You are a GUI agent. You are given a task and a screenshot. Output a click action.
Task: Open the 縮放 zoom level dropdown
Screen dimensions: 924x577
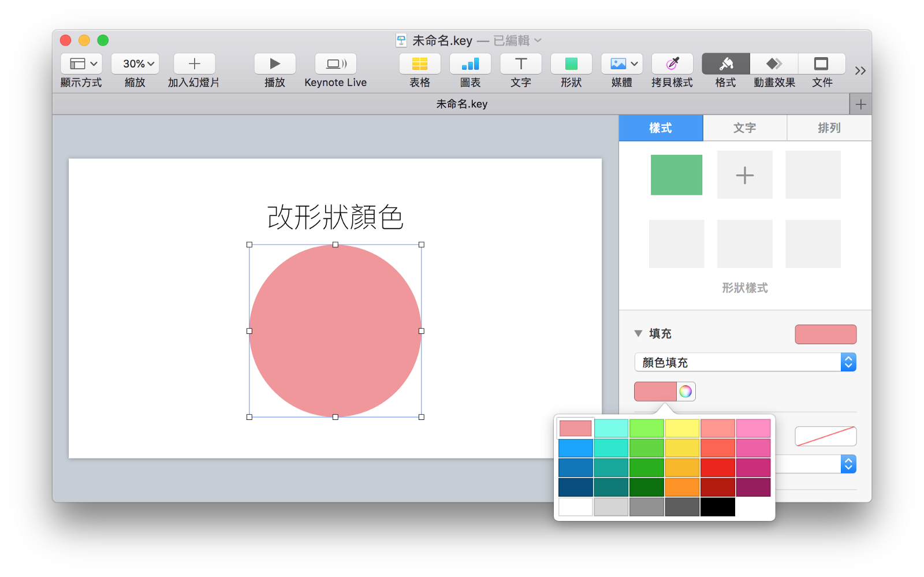tap(135, 64)
